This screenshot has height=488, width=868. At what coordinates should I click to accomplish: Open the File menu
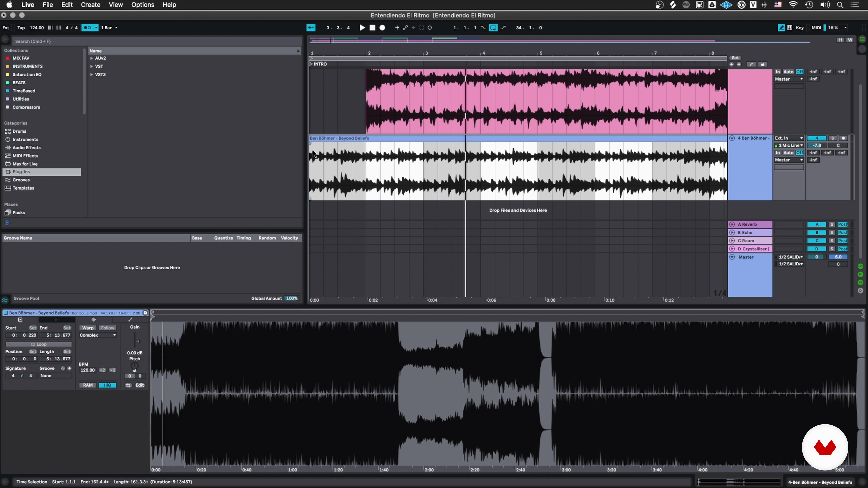click(x=47, y=5)
